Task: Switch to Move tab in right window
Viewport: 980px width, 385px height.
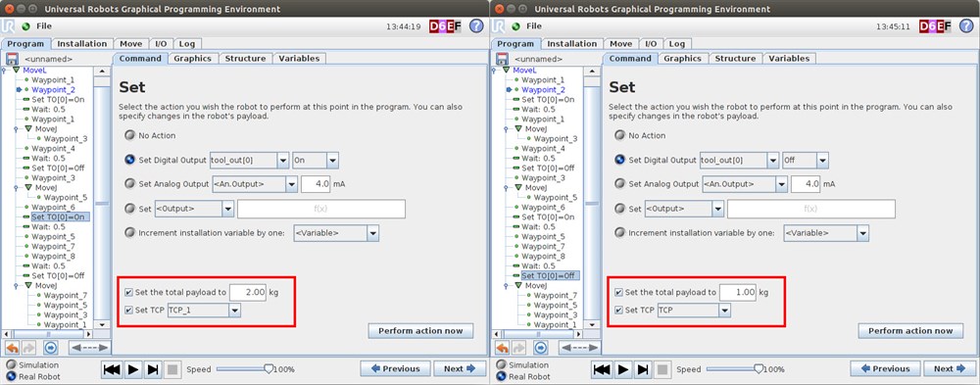Action: tap(620, 44)
